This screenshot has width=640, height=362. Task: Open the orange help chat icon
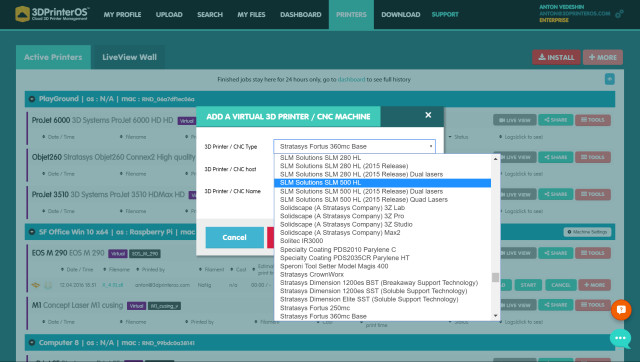click(621, 310)
